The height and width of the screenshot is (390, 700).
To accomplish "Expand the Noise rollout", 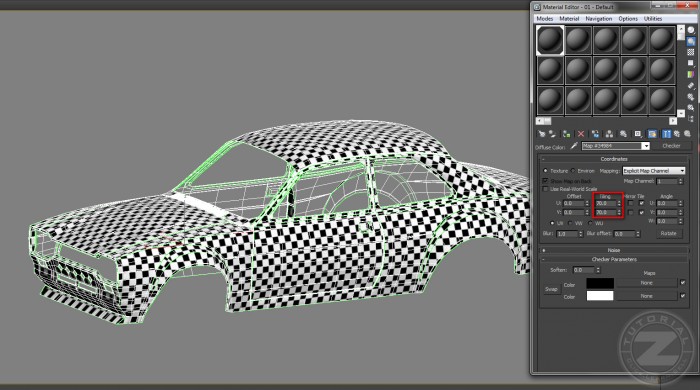I will point(614,250).
